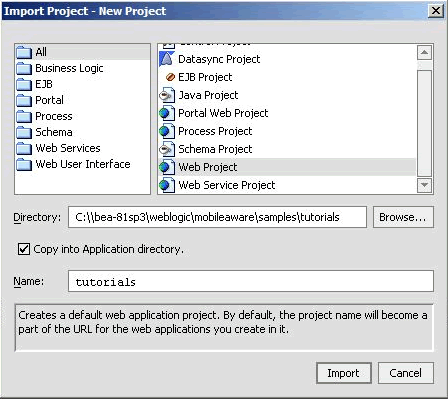Screen dimensions: 448x399
Task: Select the Process category label
Action: [54, 116]
